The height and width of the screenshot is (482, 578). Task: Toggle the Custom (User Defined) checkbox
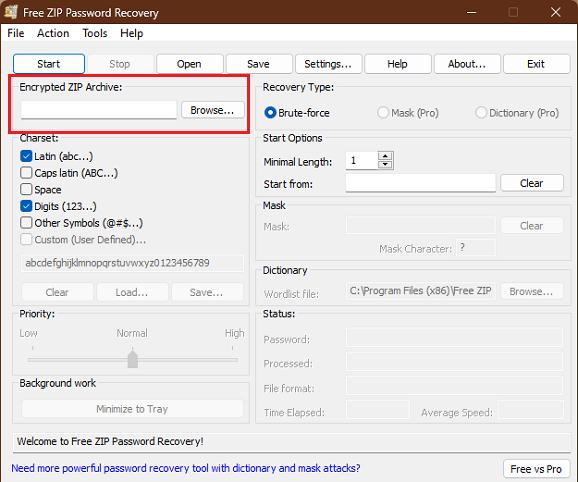(x=26, y=239)
